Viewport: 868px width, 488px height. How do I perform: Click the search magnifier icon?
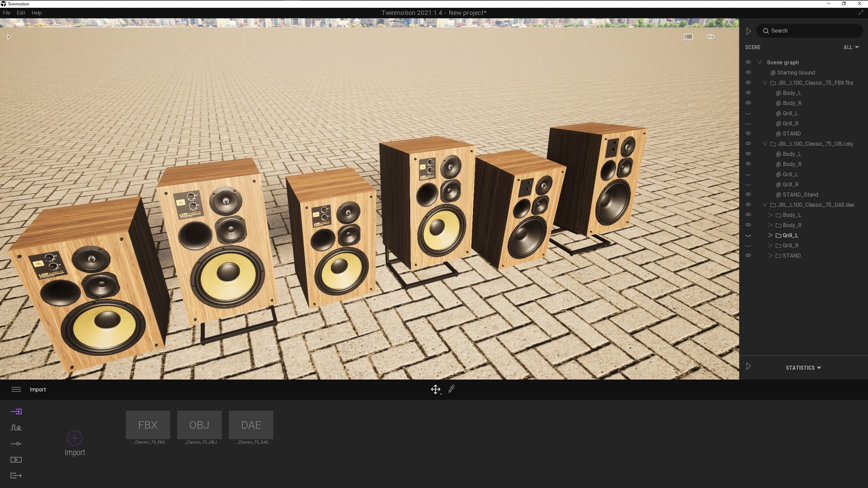point(766,31)
